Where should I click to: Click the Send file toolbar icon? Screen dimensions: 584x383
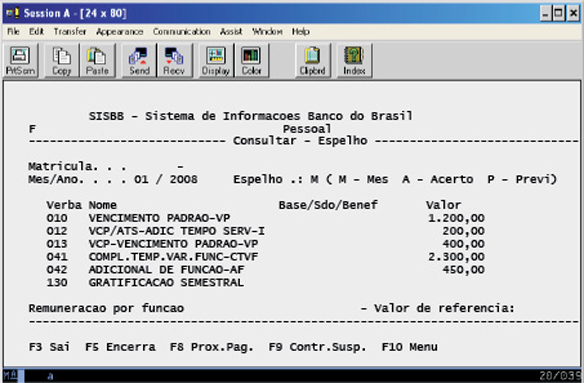pos(139,60)
